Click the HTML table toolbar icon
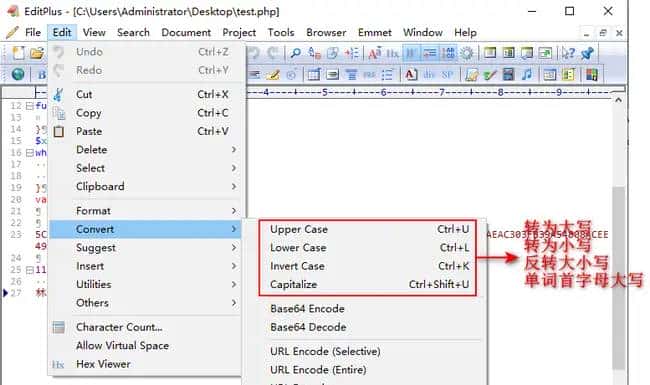The height and width of the screenshot is (385, 650). coord(314,75)
